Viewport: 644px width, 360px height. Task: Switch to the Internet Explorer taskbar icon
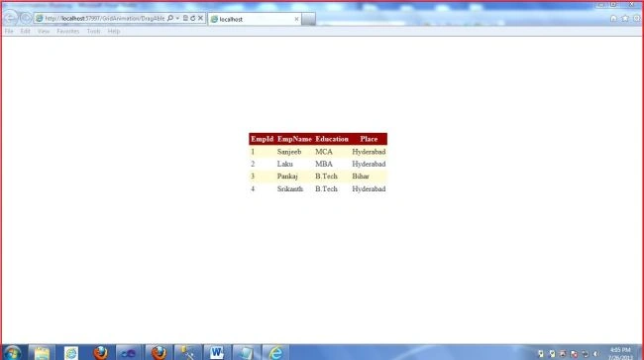276,353
